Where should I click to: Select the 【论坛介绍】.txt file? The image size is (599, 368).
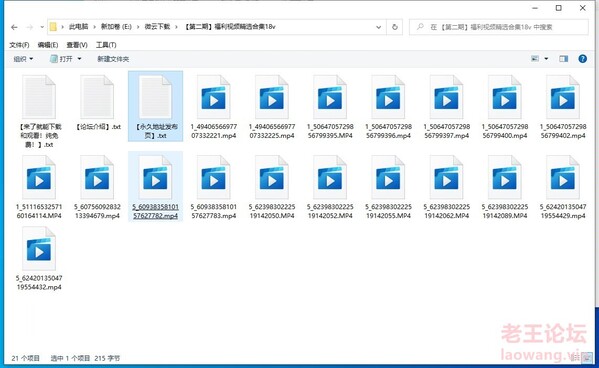[x=97, y=102]
